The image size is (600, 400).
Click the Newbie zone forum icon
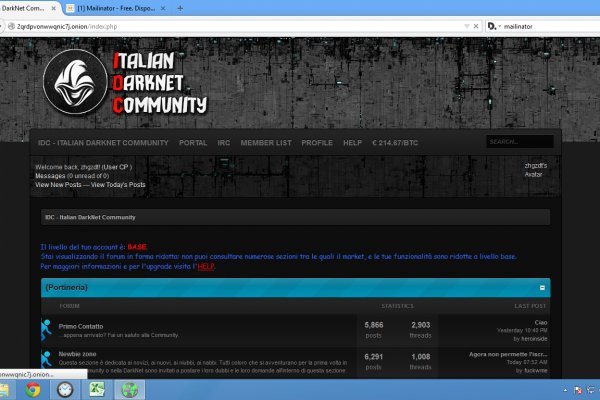(46, 359)
